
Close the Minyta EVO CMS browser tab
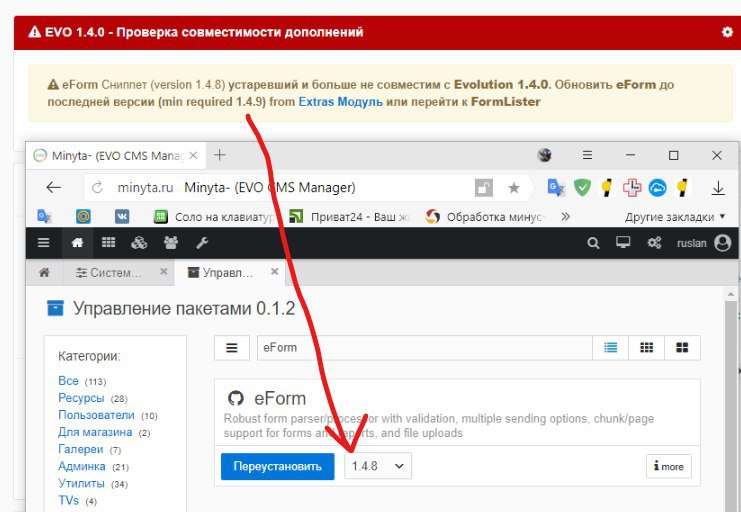[x=193, y=155]
